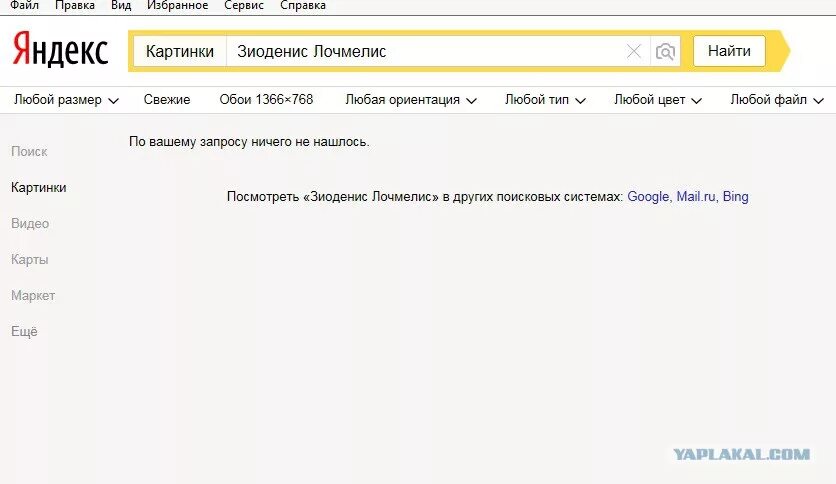Screen dimensions: 836x484
Task: Switch to Видео in the sidebar
Action: click(x=30, y=223)
